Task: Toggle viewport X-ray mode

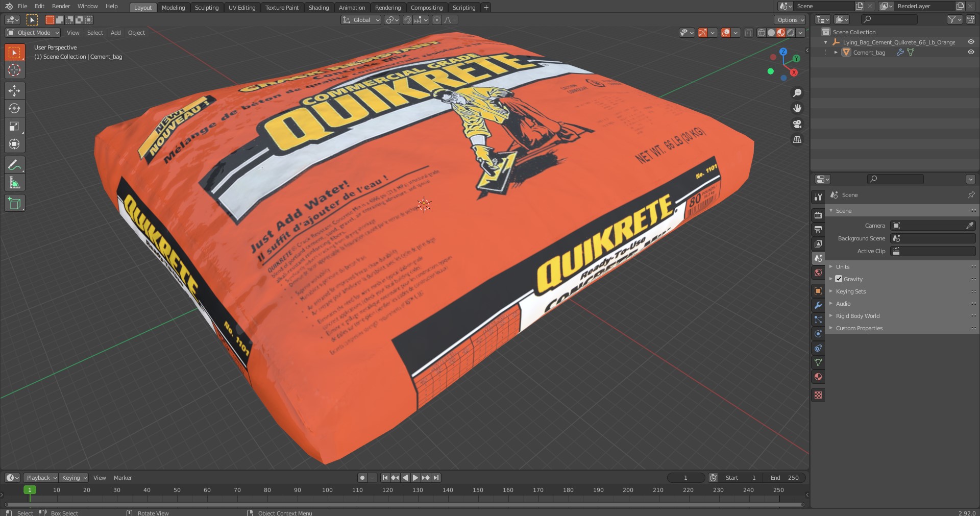Action: [748, 33]
